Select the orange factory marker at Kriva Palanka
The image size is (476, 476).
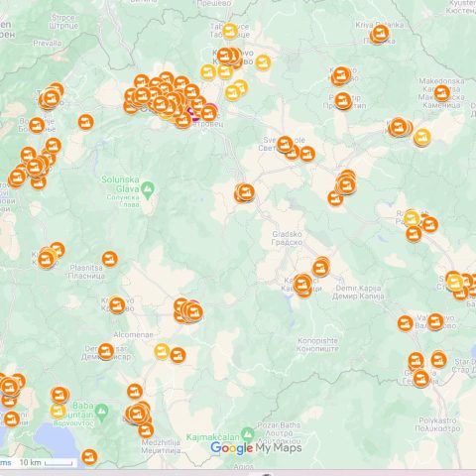coord(381,33)
